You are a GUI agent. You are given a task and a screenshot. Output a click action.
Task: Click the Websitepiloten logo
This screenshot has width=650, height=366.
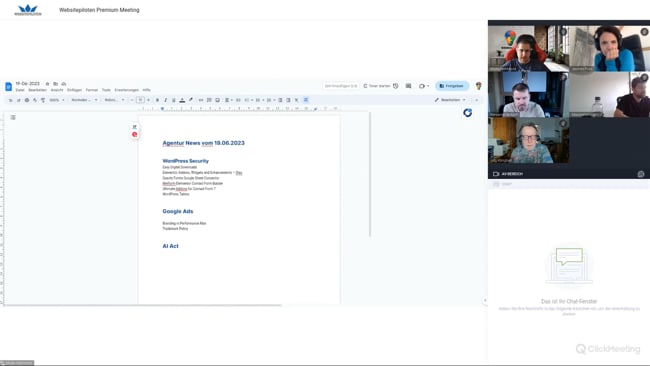click(x=28, y=10)
